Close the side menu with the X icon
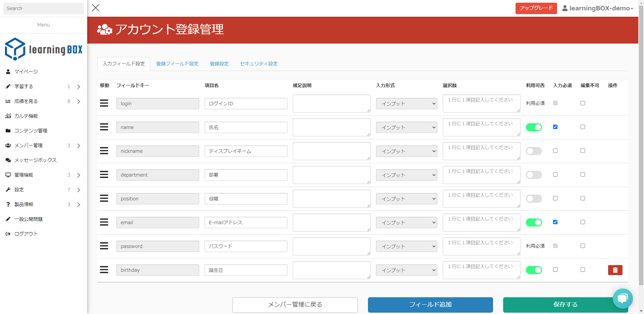The height and width of the screenshot is (314, 644). (x=96, y=8)
